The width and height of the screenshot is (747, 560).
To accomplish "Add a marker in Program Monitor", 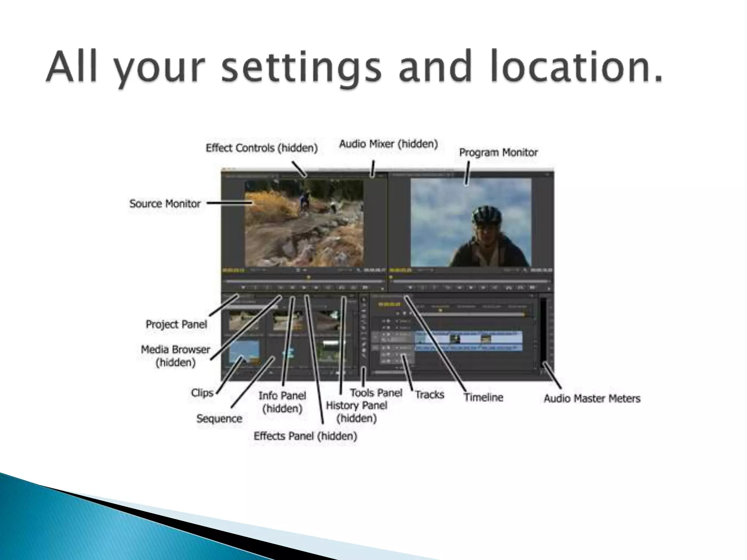I will click(x=410, y=288).
